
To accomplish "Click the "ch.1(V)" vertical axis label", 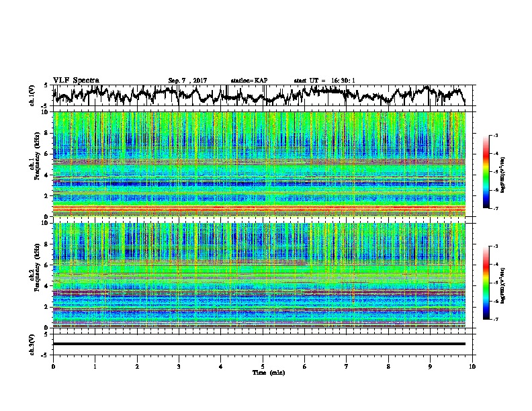I will click(32, 95).
